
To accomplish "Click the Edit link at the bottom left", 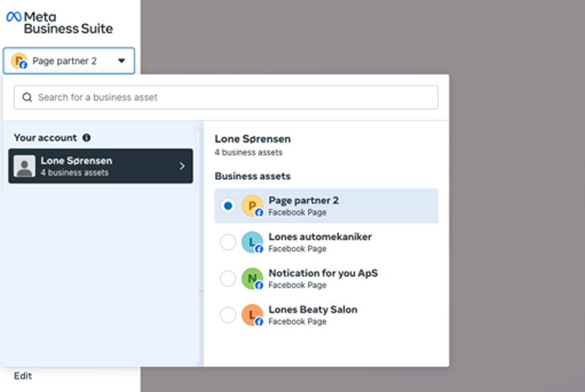I will (x=23, y=376).
